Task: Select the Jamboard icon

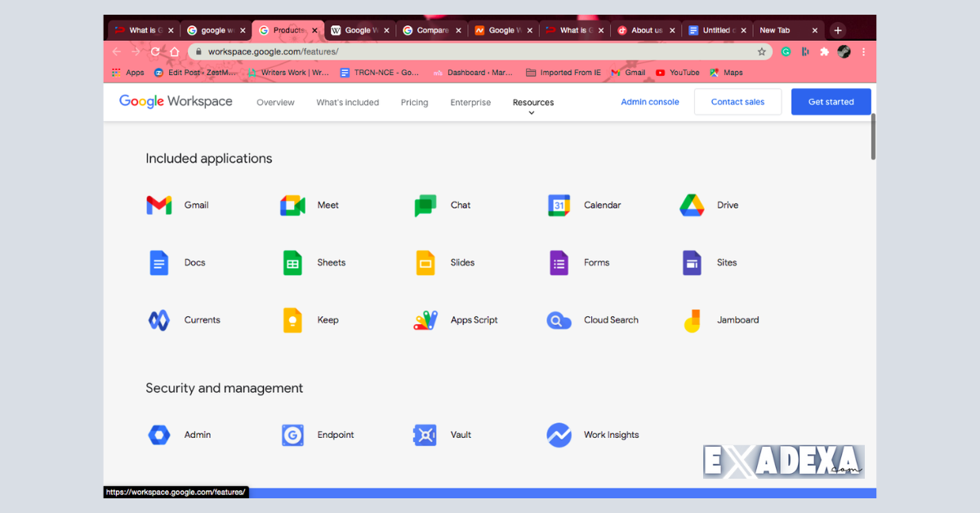Action: pos(692,319)
